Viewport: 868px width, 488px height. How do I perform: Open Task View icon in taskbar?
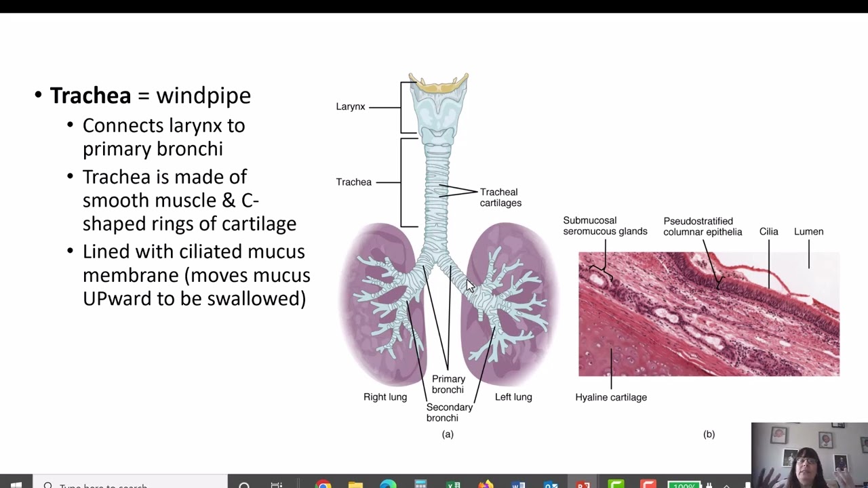(277, 485)
